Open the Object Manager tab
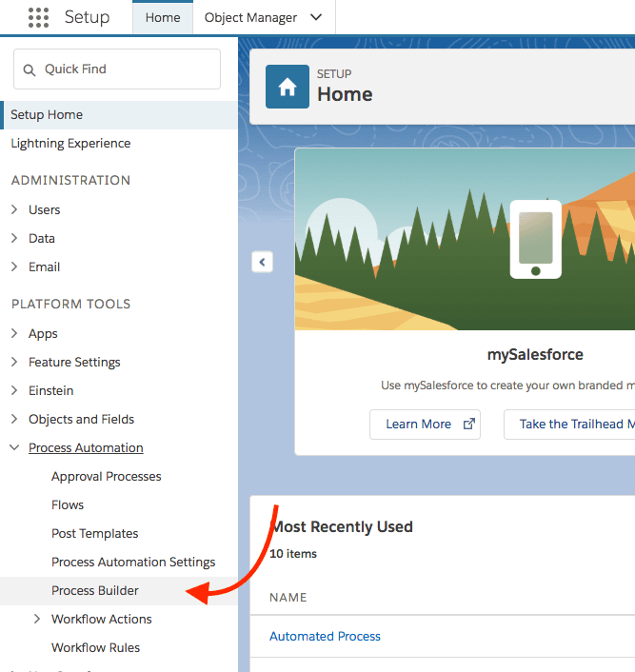 coord(250,17)
